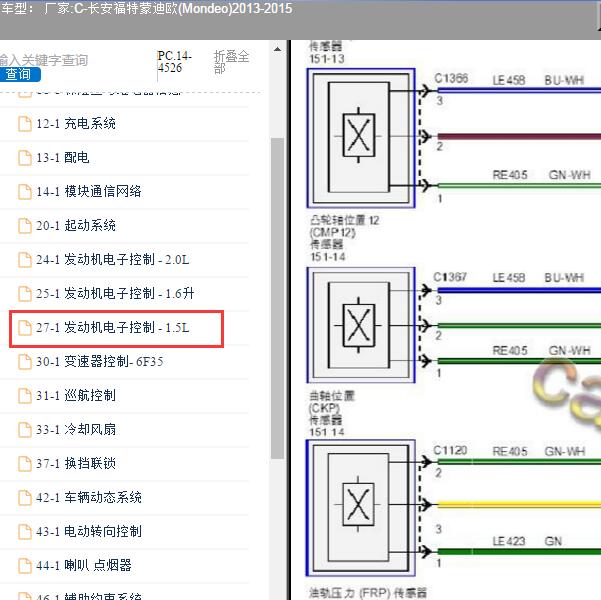
Task: Click document icon beside 43-1 电动转向控制
Action: [25, 532]
